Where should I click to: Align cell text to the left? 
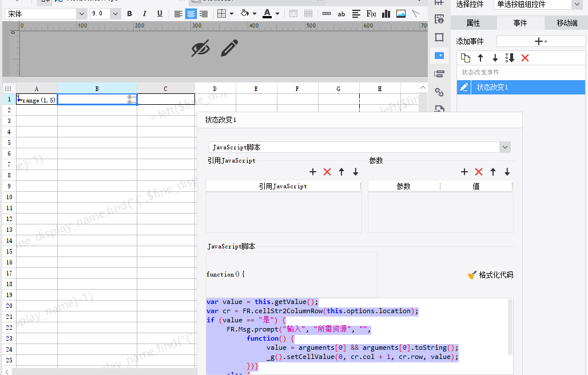178,14
